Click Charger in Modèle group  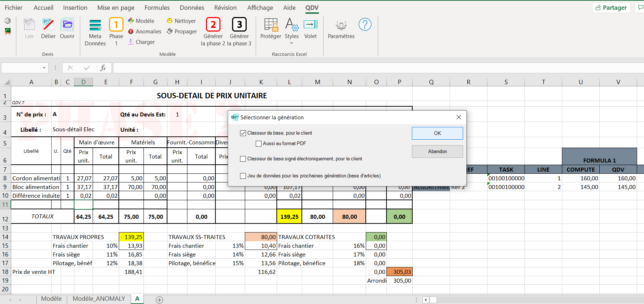pyautogui.click(x=141, y=42)
